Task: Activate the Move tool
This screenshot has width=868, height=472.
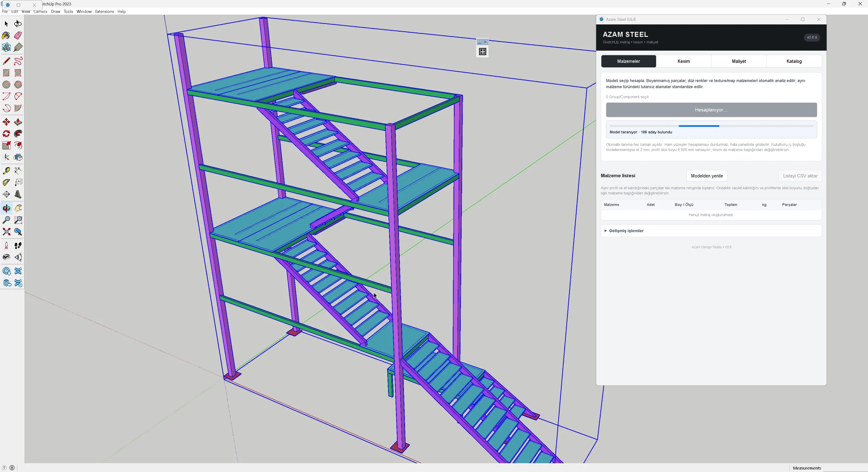Action: tap(6, 122)
